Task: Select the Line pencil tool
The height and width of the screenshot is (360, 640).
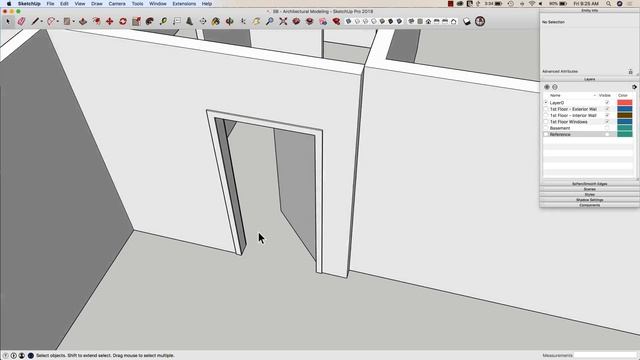Action: click(x=35, y=21)
